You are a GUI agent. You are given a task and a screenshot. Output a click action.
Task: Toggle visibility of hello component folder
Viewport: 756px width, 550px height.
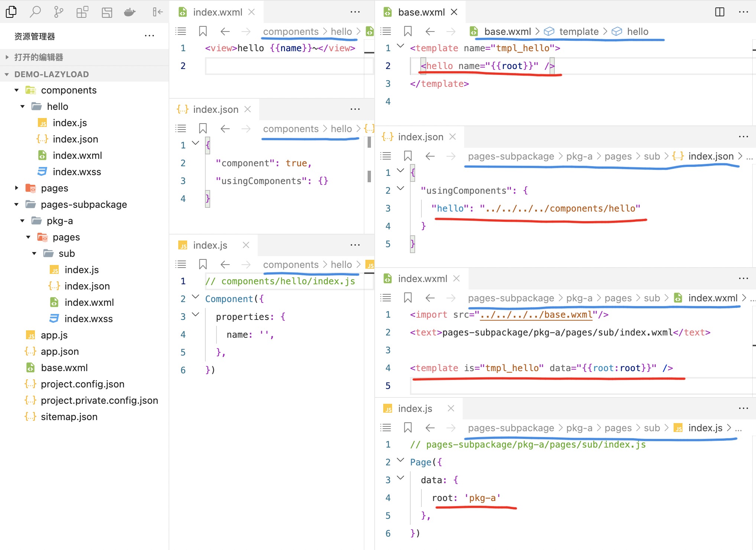click(x=23, y=106)
